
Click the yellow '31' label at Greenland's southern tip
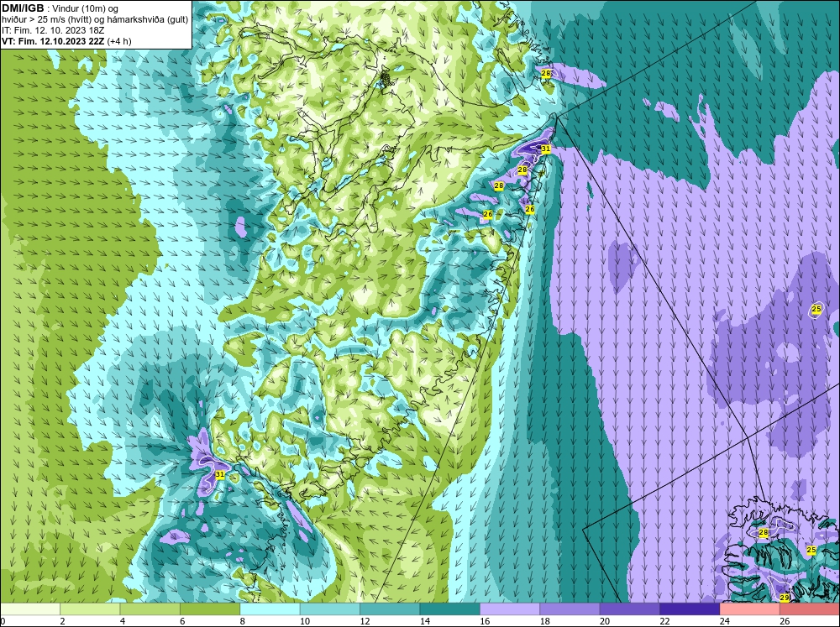219,474
